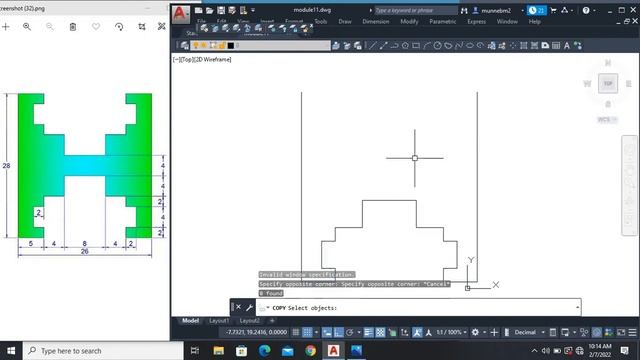Select the Rectangle tool
The width and height of the screenshot is (640, 360).
416,46
